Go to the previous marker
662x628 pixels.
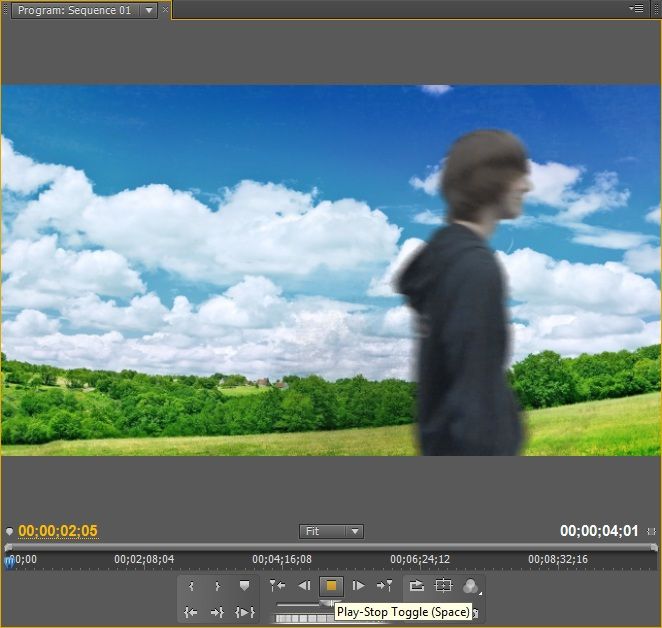(x=277, y=586)
